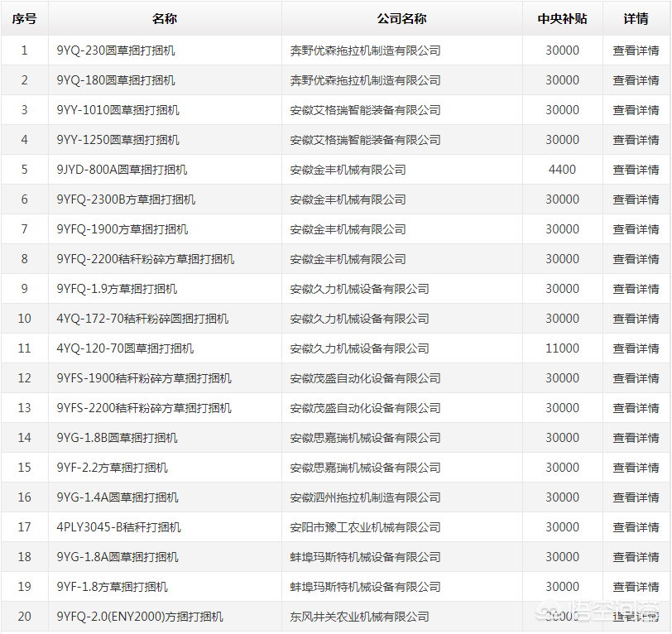This screenshot has height=634, width=672.
Task: Select the name 9YF-2.2方草捆打捆机
Action: point(112,468)
